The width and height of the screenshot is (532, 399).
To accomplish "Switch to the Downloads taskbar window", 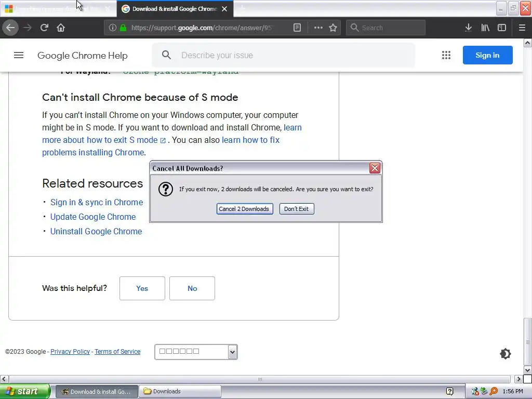I will pos(180,391).
